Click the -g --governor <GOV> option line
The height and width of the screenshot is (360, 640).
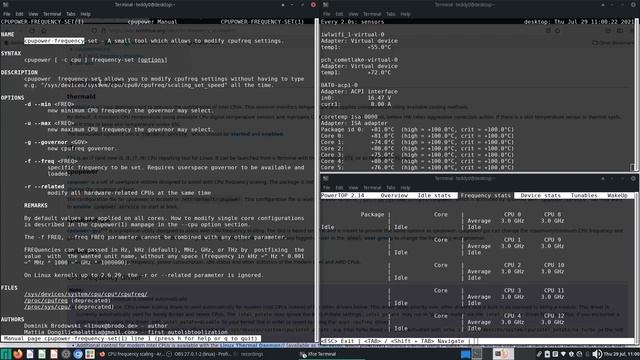[56, 142]
